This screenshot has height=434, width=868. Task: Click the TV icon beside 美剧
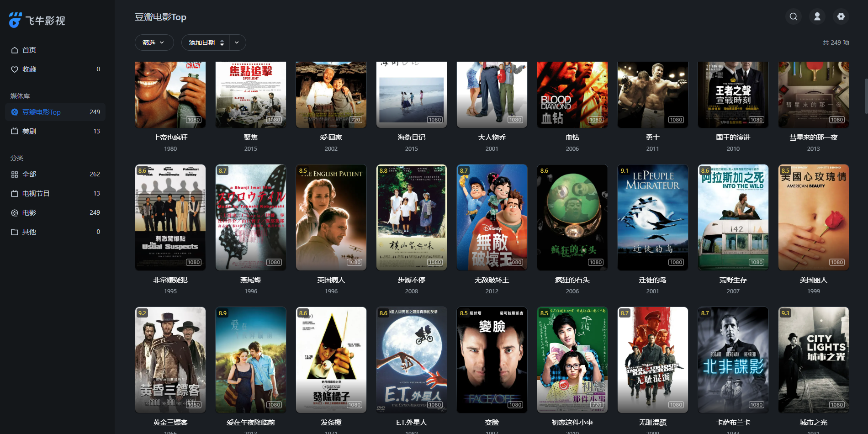pyautogui.click(x=15, y=132)
